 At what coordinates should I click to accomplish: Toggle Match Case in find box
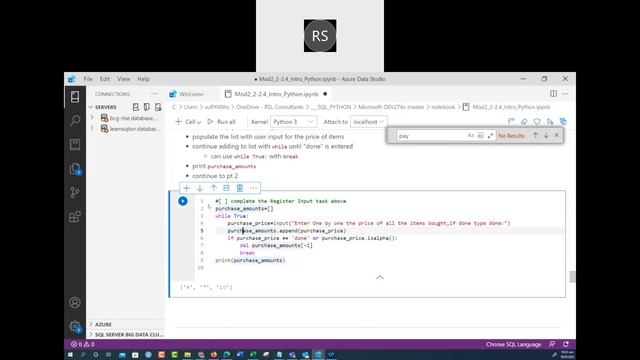(x=471, y=136)
